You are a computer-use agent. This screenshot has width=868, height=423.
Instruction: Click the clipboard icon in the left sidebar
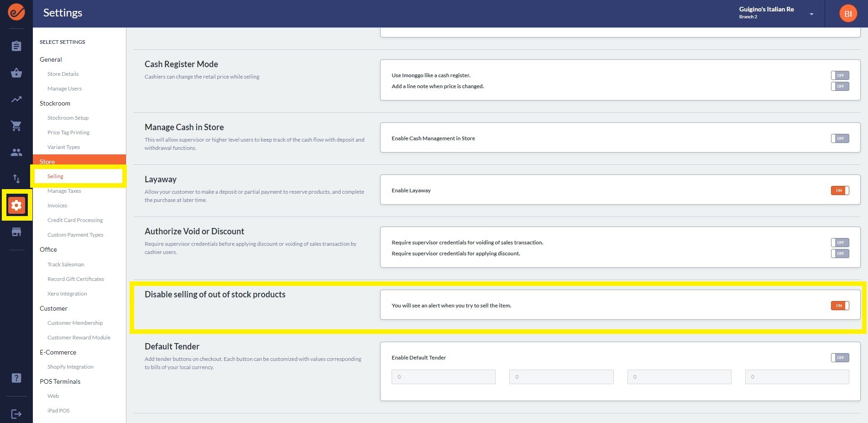coord(16,46)
